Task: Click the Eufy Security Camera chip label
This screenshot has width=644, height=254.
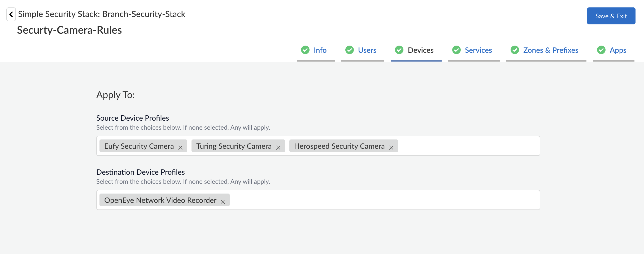Action: click(139, 146)
